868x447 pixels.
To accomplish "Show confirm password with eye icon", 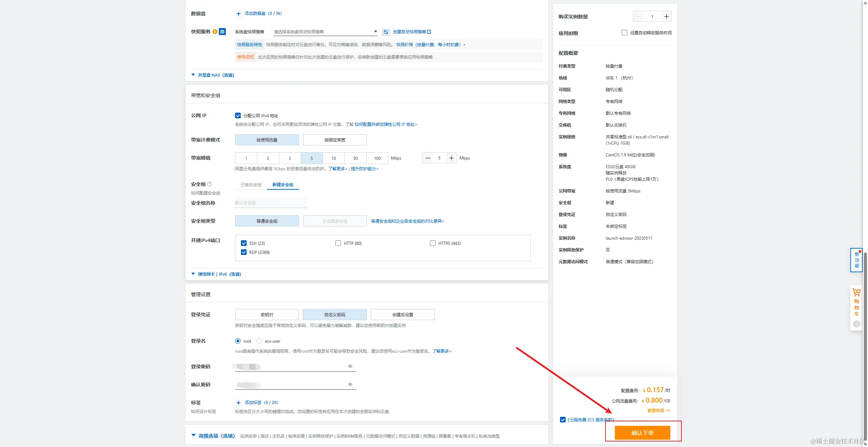I will click(350, 384).
